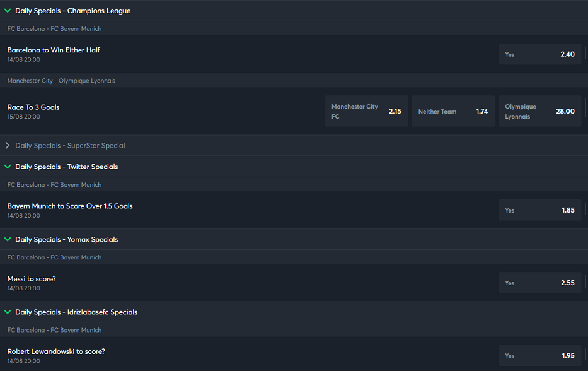588x371 pixels.
Task: Select Yes 2.55 for Messi to score
Action: pos(539,283)
